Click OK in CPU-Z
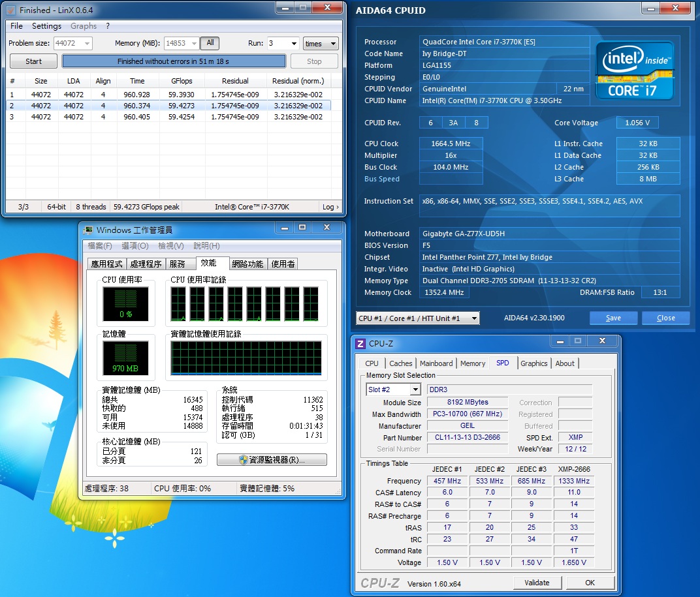Screen dimensions: 700x597 point(590,583)
